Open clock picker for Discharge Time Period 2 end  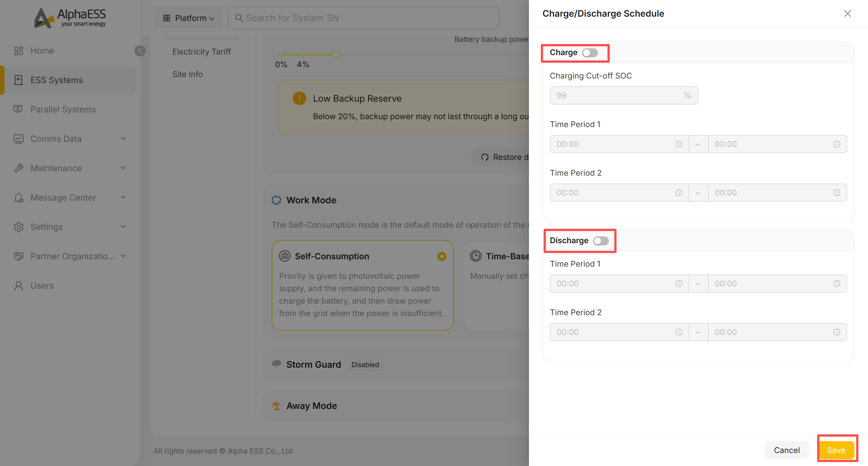(x=836, y=332)
